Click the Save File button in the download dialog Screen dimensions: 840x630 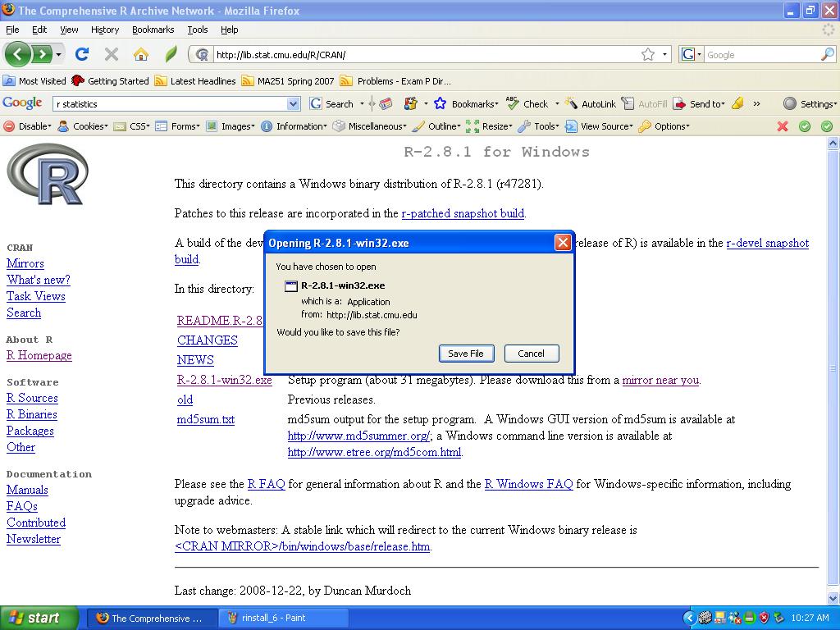pos(466,354)
